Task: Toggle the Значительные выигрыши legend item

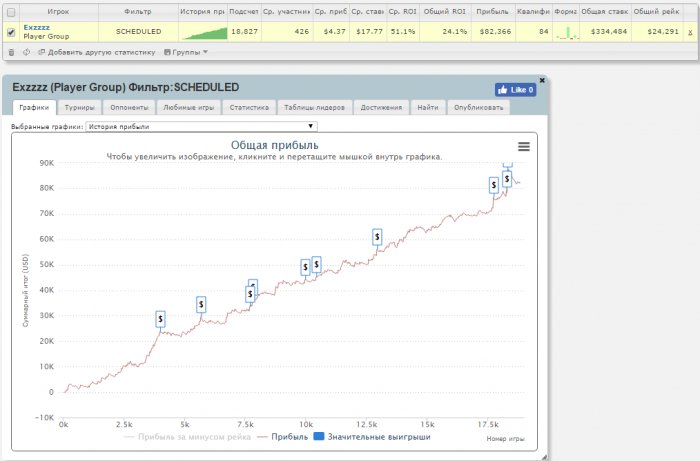Action: [372, 437]
